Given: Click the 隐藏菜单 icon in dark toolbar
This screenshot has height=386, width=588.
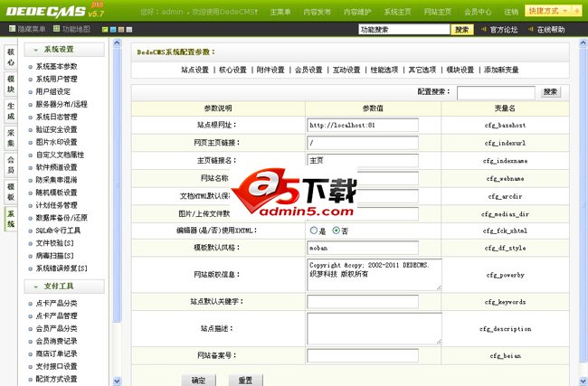Looking at the screenshot, I should pos(12,29).
